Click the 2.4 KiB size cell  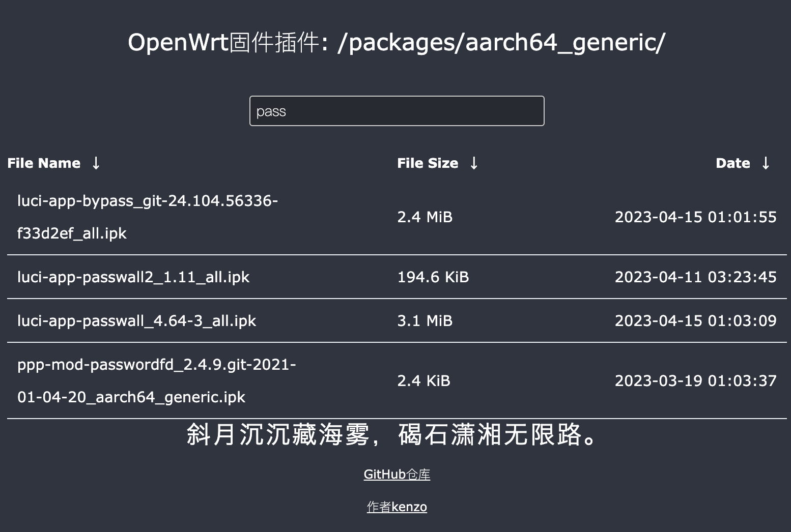tap(423, 381)
